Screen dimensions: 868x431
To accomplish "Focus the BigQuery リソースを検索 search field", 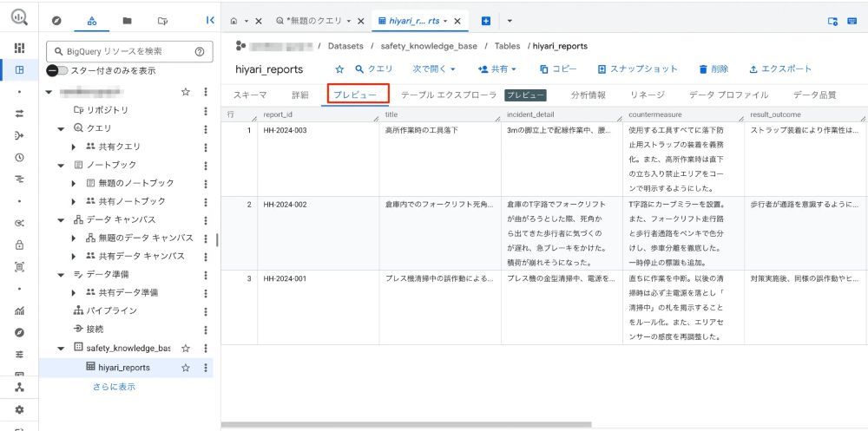I will [129, 51].
